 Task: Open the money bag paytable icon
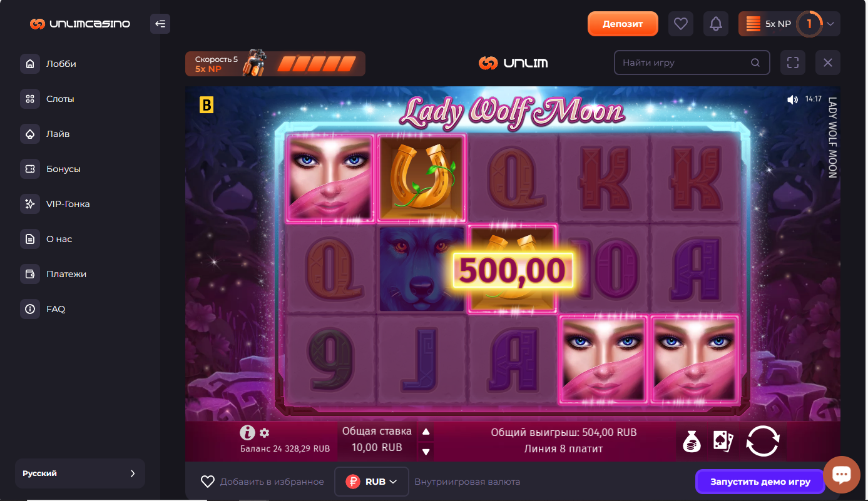[x=692, y=442]
